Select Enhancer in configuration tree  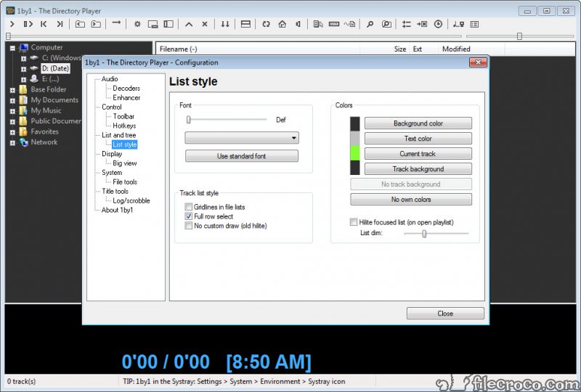coord(126,97)
